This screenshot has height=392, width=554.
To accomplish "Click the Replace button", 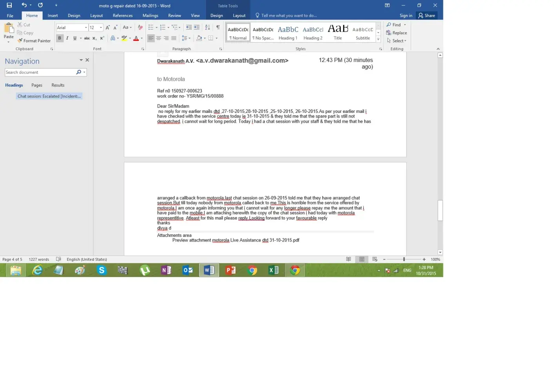I will (x=397, y=33).
